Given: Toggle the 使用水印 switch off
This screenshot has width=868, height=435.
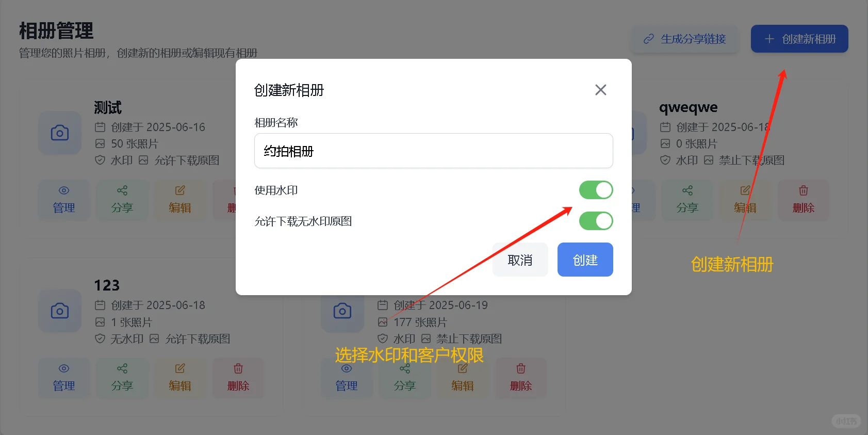Looking at the screenshot, I should coord(596,190).
